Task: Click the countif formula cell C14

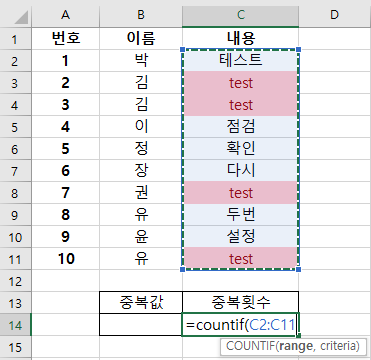Action: point(240,325)
